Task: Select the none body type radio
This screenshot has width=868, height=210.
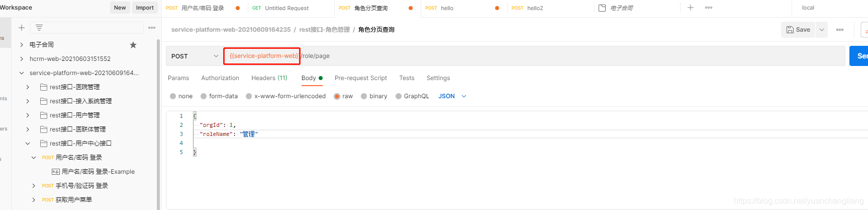Action: pos(173,96)
